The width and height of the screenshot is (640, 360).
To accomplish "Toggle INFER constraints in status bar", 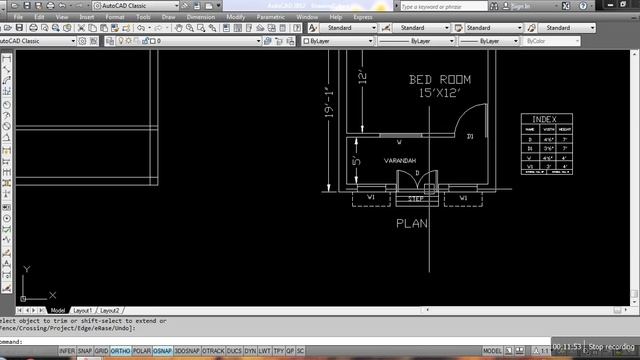I will pyautogui.click(x=67, y=351).
